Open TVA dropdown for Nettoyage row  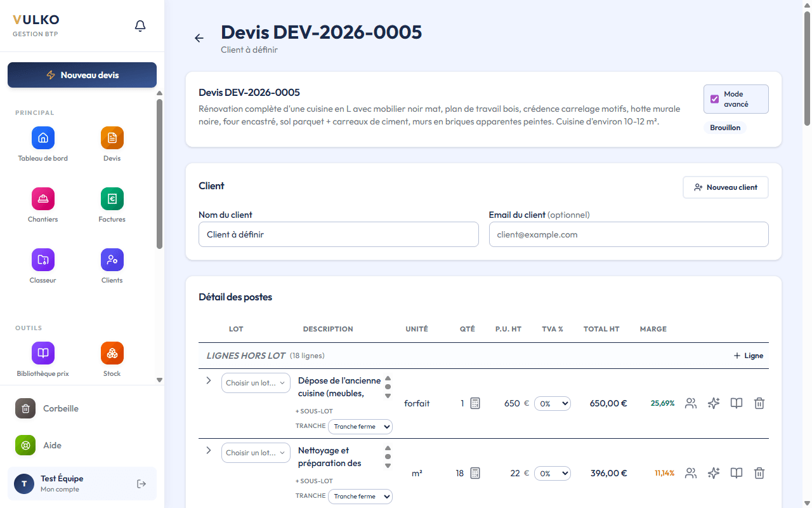[x=553, y=473]
